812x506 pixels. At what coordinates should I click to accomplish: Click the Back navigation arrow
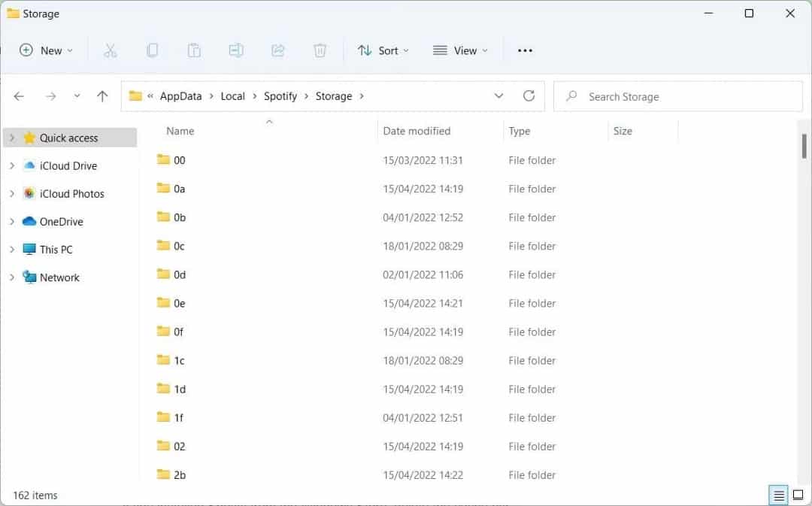(x=19, y=96)
